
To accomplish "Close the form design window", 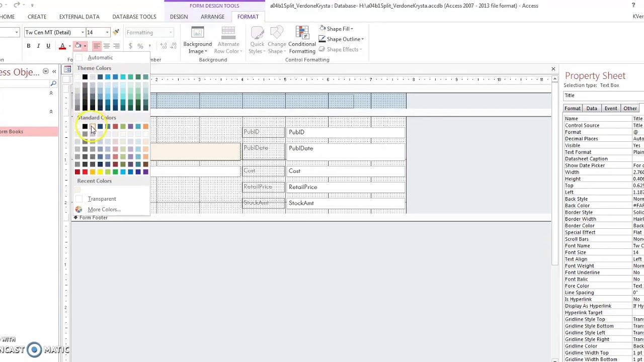I will coord(553,69).
